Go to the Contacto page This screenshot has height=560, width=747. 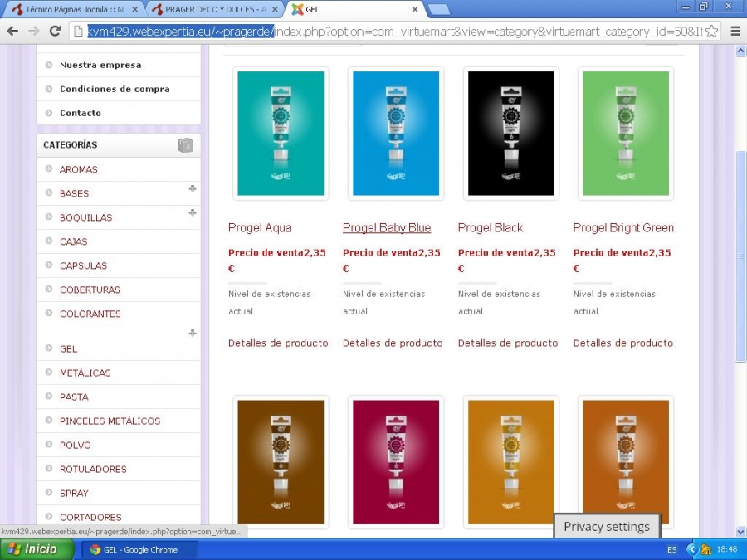81,114
